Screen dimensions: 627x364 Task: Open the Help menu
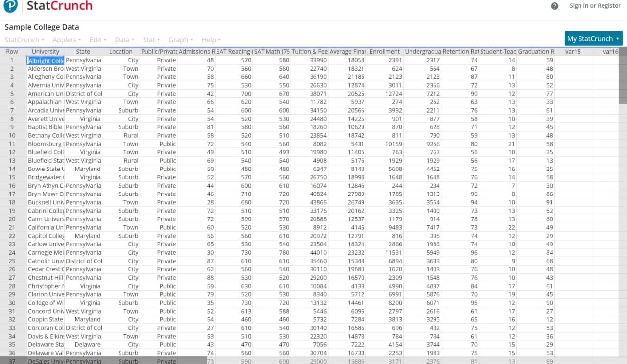209,40
